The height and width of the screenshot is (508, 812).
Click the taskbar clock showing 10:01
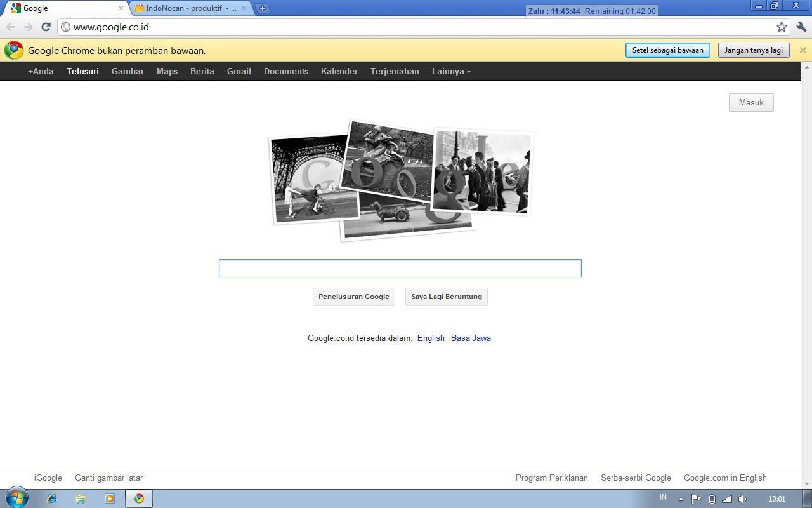[776, 499]
